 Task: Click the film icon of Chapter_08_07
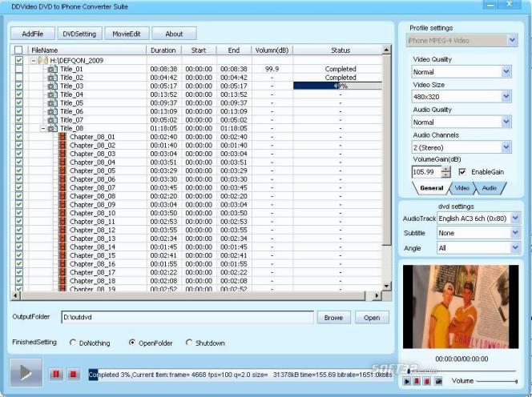point(62,188)
